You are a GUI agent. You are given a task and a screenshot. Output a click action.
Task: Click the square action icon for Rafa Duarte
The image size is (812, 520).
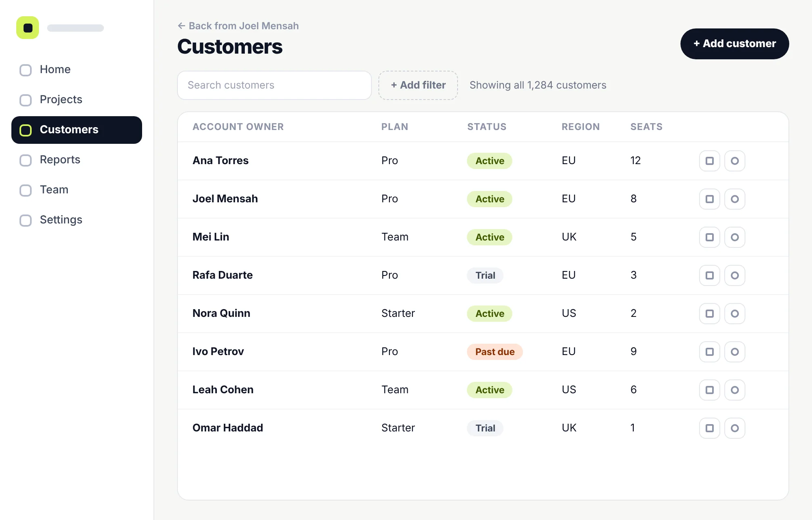[709, 275]
